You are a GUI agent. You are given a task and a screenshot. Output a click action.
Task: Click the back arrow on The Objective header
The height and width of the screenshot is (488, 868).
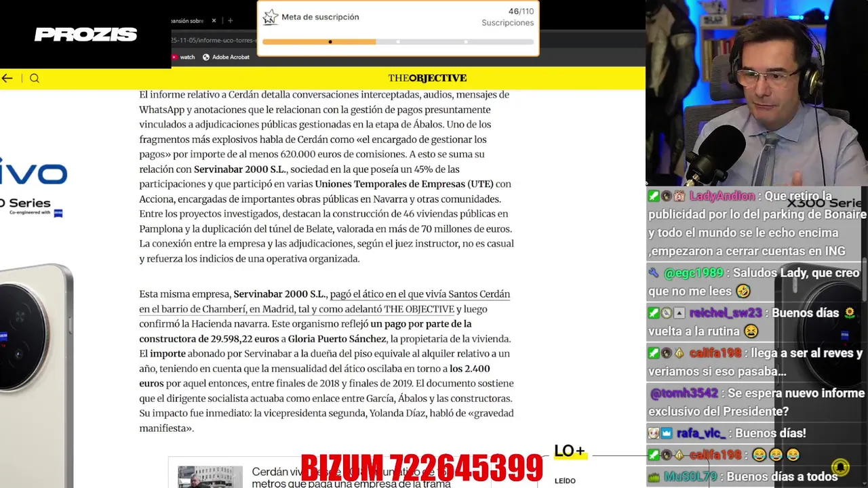coord(7,78)
